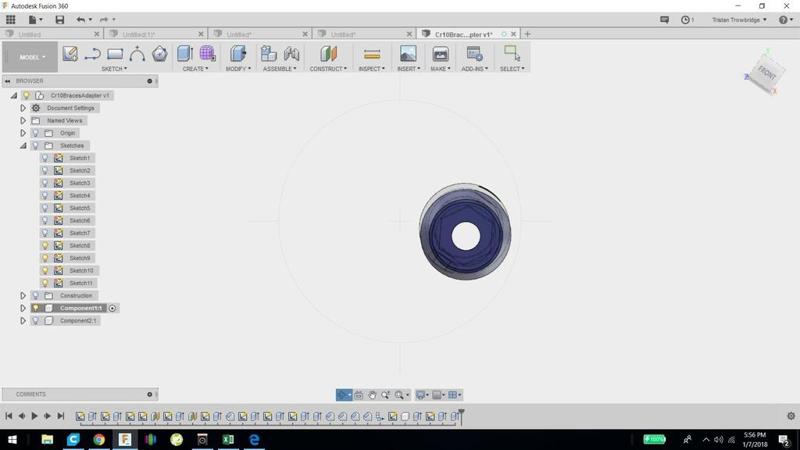800x450 pixels.
Task: Select Sketch6 in the browser
Action: point(80,220)
